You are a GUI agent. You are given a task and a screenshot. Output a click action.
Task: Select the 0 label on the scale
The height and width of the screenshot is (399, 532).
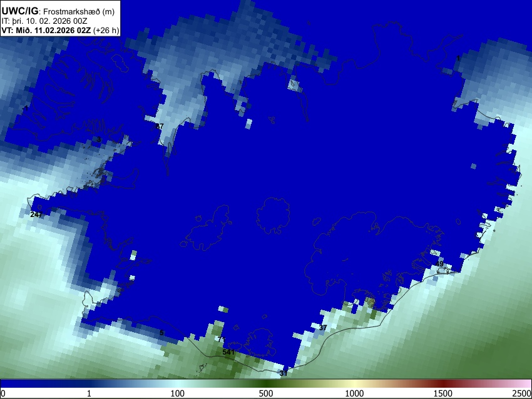(x=3, y=393)
